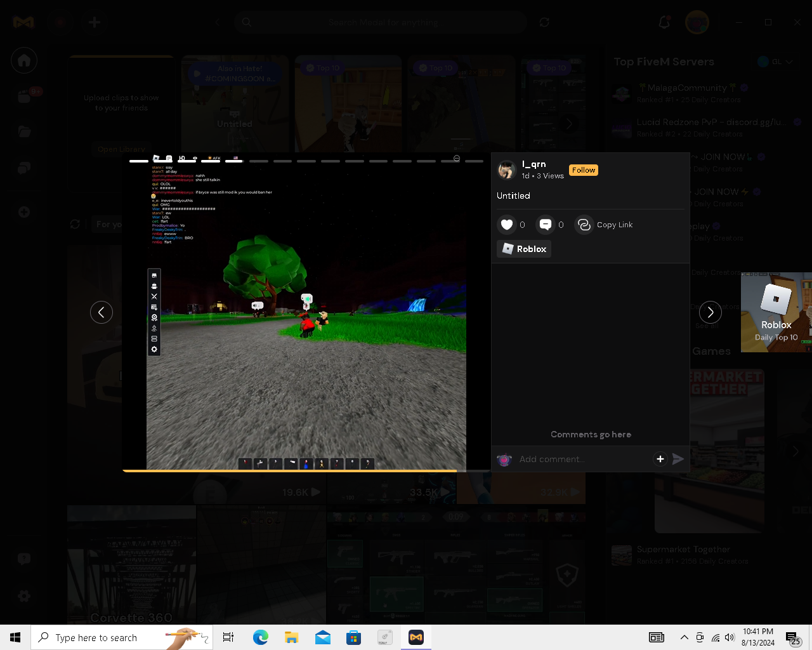812x650 pixels.
Task: Click the Medal logo in top bar
Action: 23,22
